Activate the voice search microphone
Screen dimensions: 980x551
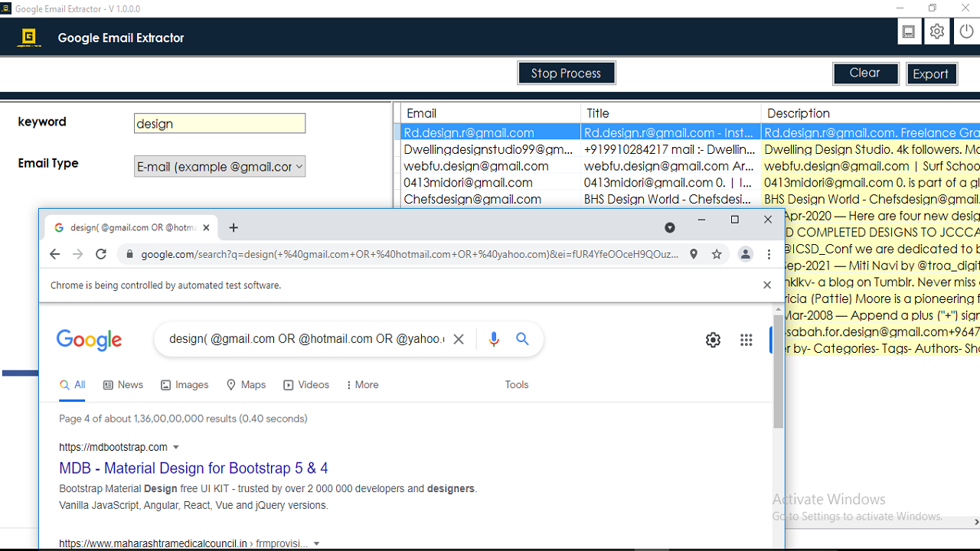(x=493, y=338)
